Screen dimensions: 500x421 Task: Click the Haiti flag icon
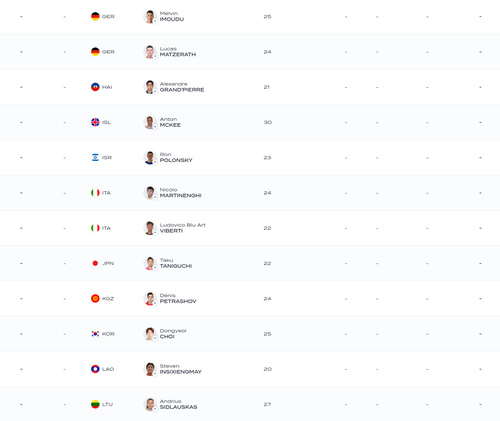[x=95, y=87]
